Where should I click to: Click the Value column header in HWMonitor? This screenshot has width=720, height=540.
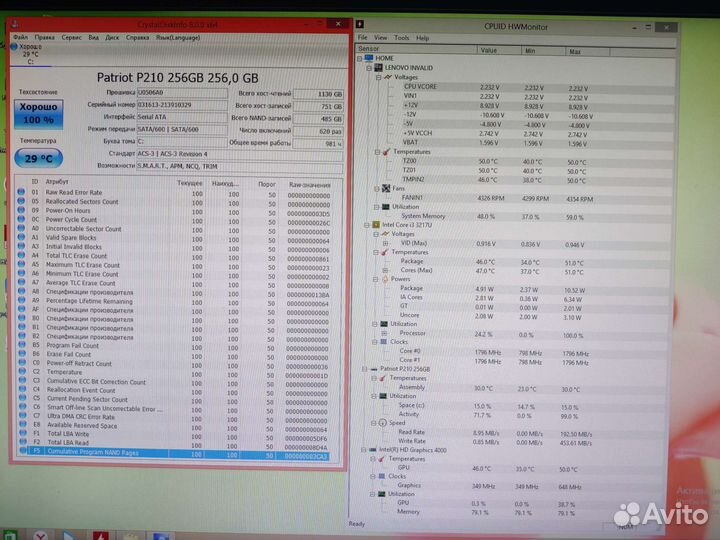499,50
